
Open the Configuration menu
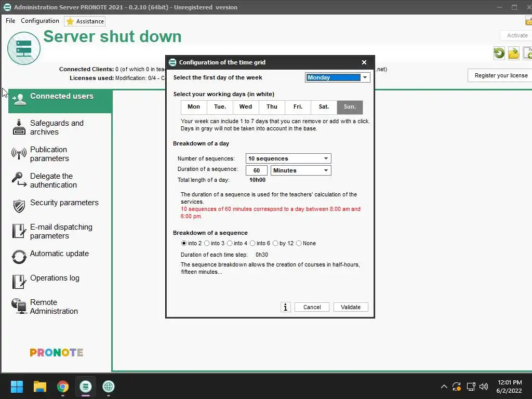[40, 21]
